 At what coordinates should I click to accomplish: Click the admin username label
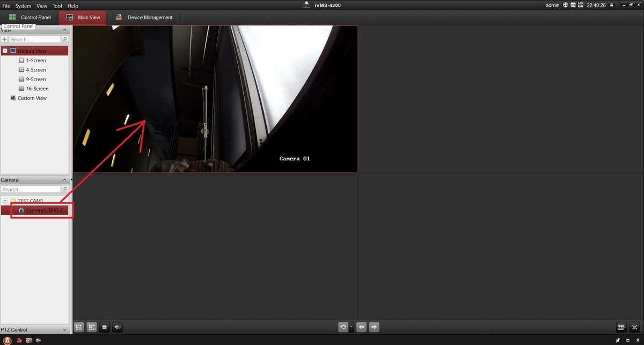pos(553,5)
